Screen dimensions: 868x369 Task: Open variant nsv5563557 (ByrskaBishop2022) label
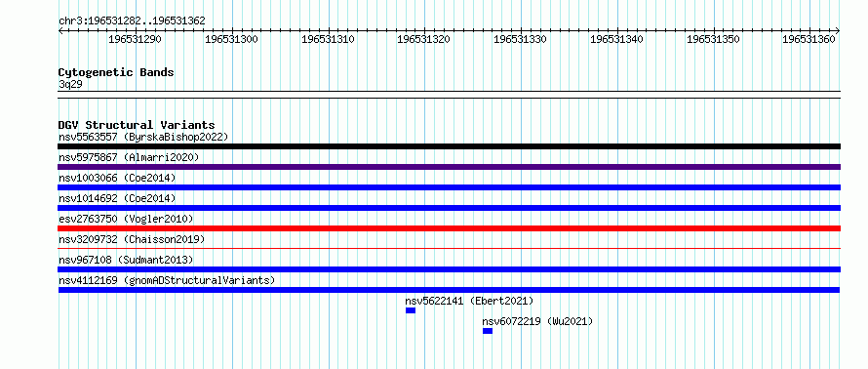tap(143, 137)
